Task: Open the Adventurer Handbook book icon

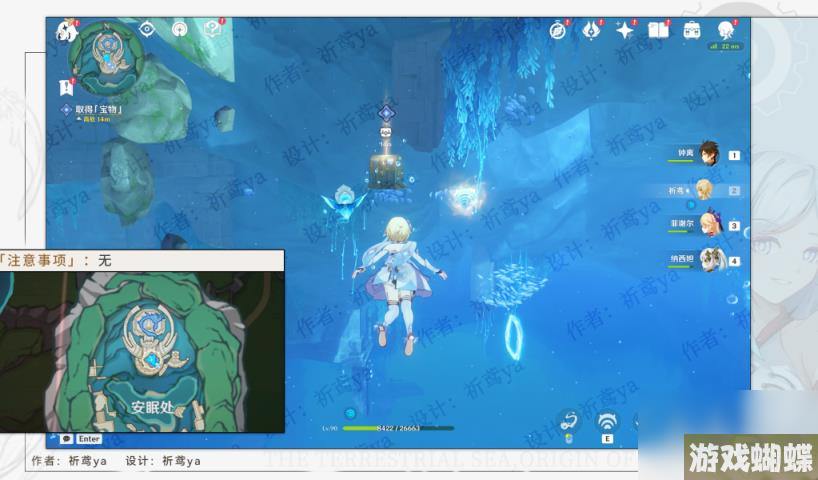Action: tap(658, 30)
